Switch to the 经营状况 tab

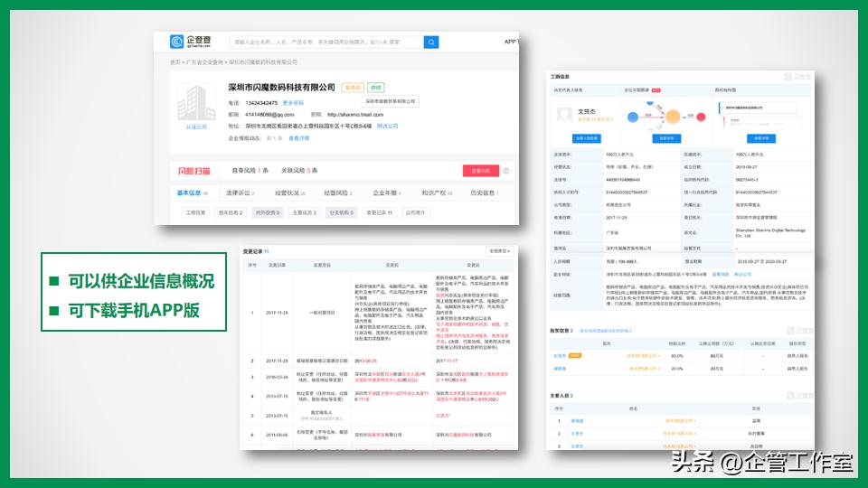click(289, 192)
